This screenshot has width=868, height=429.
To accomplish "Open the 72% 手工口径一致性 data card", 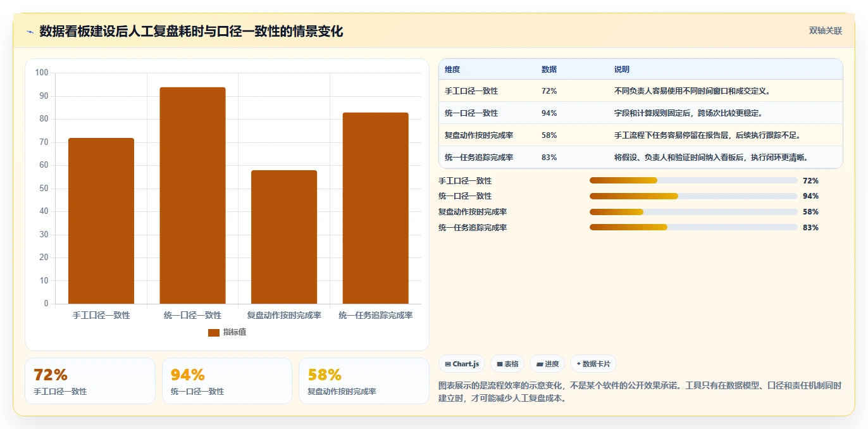I will coord(90,381).
